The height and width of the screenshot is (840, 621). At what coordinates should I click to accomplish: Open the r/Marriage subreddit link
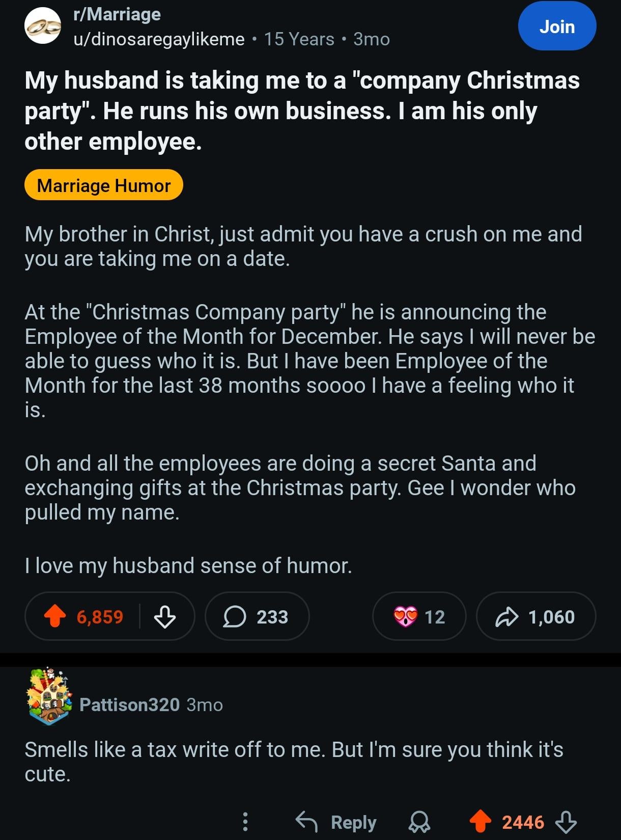[117, 14]
